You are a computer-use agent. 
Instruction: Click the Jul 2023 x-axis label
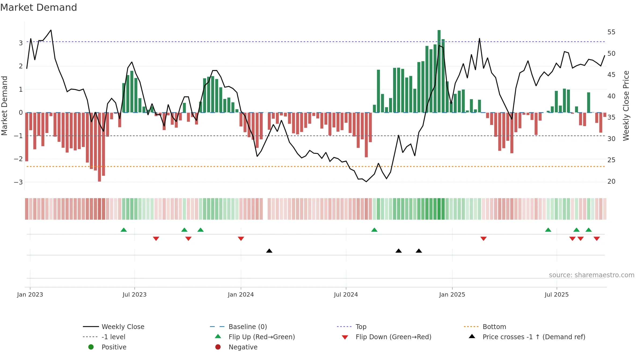pos(134,294)
